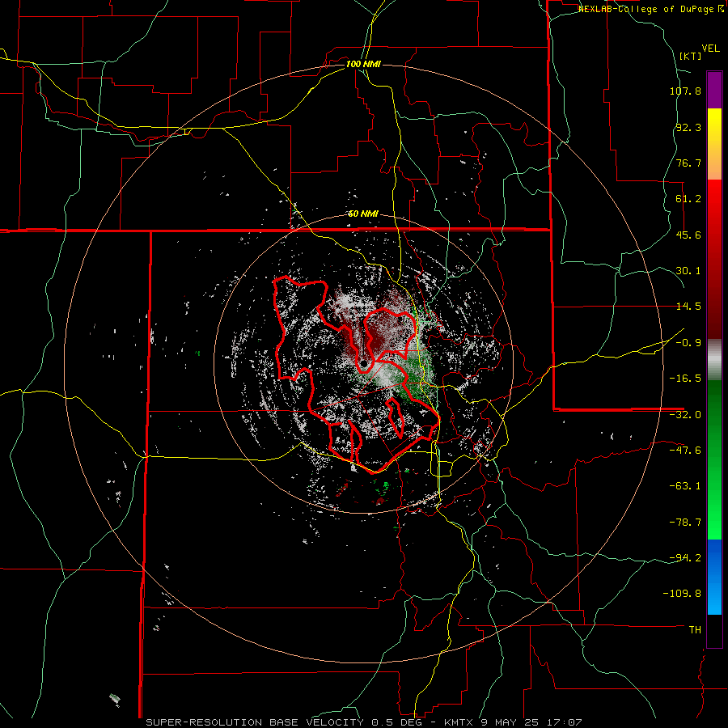
Task: Click the 92.3 scale value
Action: tap(688, 127)
